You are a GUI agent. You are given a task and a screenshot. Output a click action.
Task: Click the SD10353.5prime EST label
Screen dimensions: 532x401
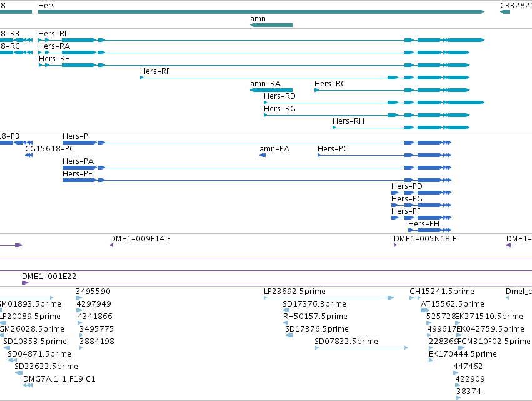tap(35, 342)
